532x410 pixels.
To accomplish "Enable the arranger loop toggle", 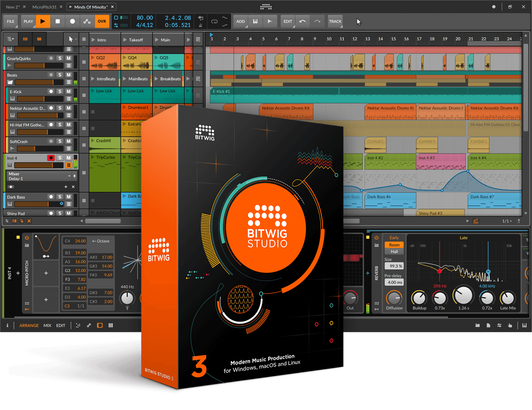I will point(214,21).
